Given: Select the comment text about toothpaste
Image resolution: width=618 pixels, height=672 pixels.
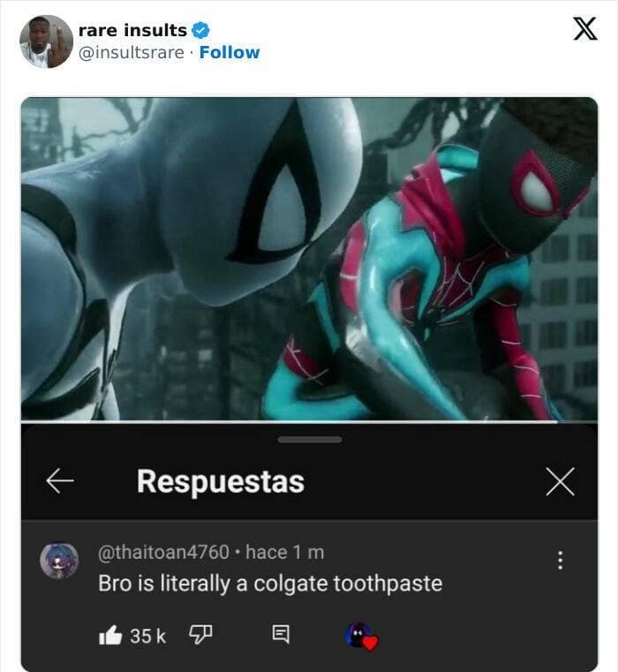Looking at the screenshot, I should 270,584.
